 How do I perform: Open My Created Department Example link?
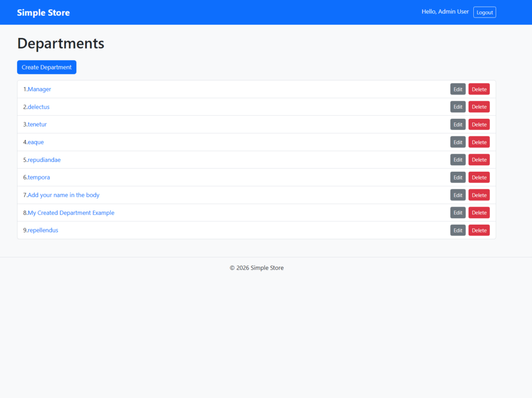[71, 213]
